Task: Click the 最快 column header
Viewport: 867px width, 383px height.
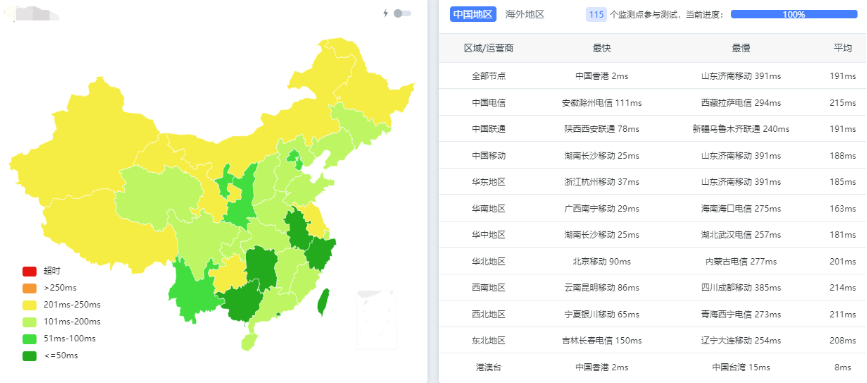Action: tap(601, 48)
